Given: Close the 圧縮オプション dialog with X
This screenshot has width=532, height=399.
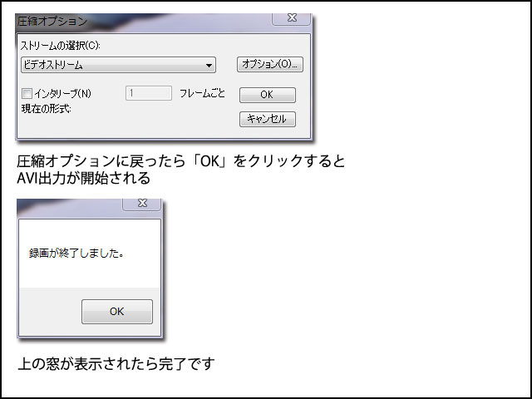Looking at the screenshot, I should coord(292,18).
